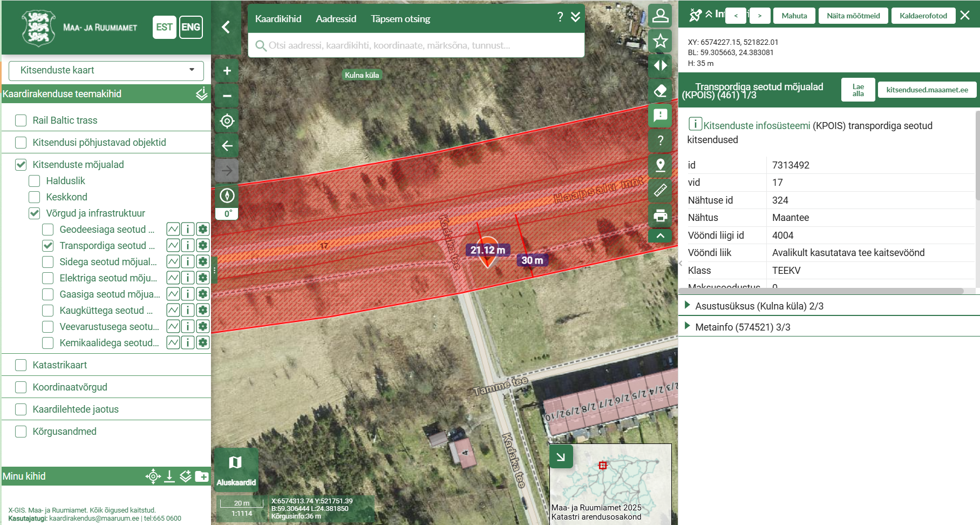
Task: Switch to the Aadressid tab
Action: [336, 19]
